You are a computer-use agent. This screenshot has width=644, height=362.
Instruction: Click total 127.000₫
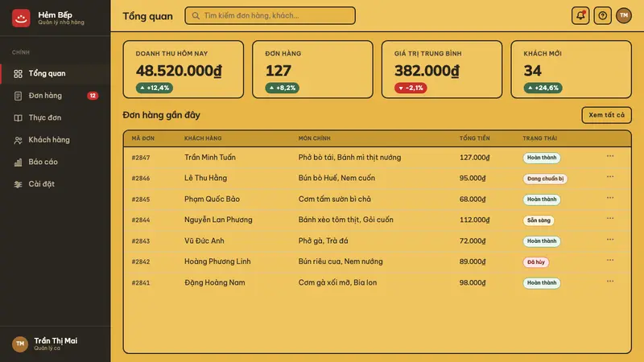tap(474, 157)
